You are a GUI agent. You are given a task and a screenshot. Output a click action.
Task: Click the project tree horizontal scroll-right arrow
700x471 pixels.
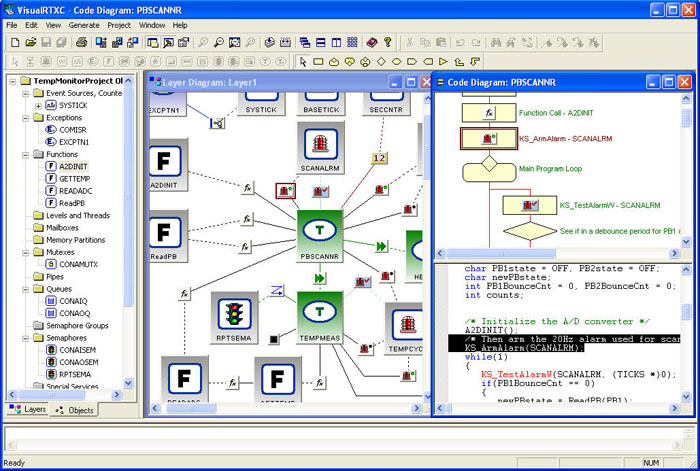(117, 395)
